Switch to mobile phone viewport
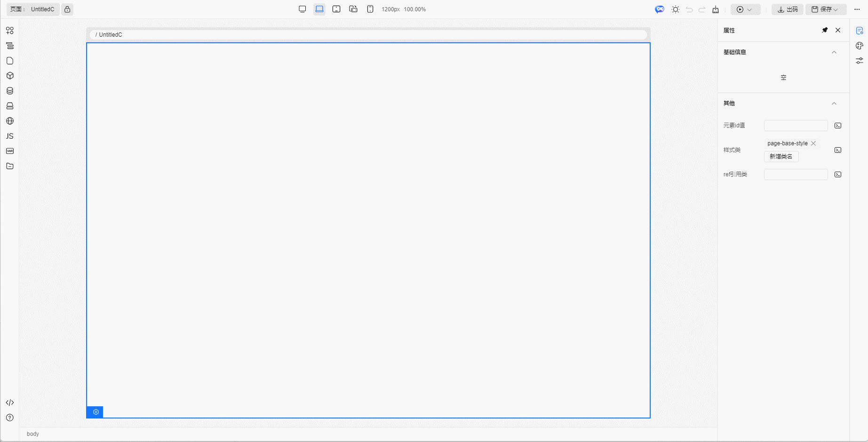868x442 pixels. (370, 9)
